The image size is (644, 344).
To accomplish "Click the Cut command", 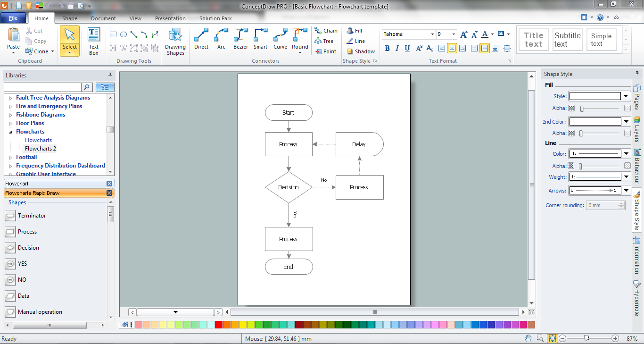I will point(34,31).
